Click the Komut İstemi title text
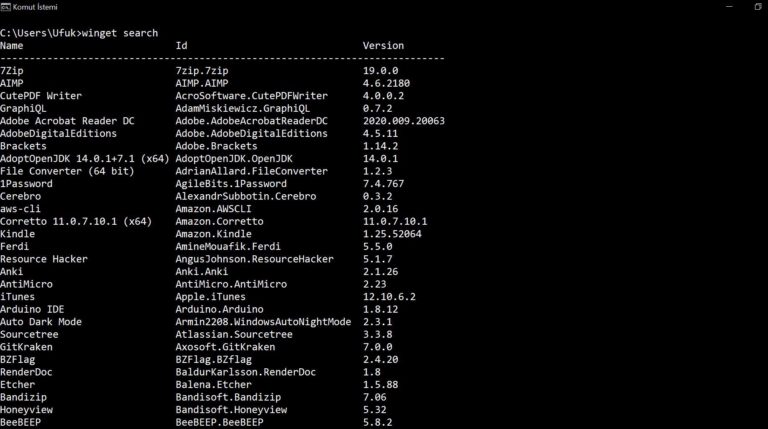Image resolution: width=768 pixels, height=429 pixels. 35,7
